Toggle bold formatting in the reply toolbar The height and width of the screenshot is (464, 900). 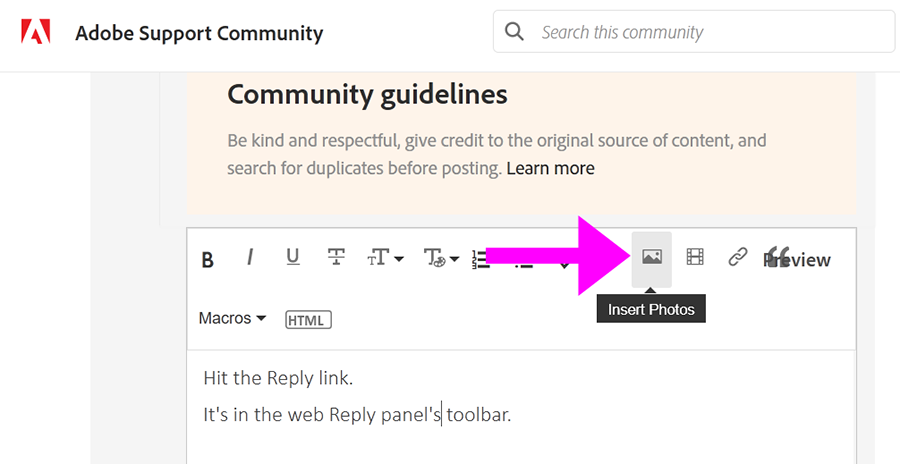[x=208, y=260]
